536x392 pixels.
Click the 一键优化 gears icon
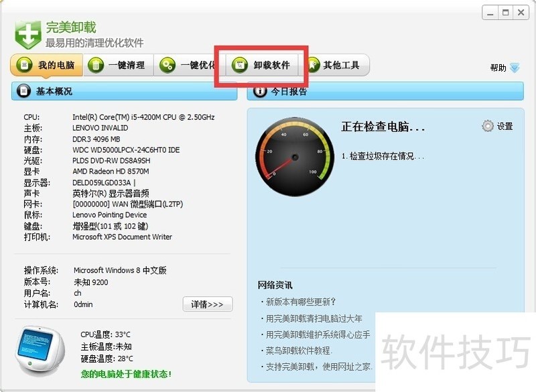click(167, 65)
